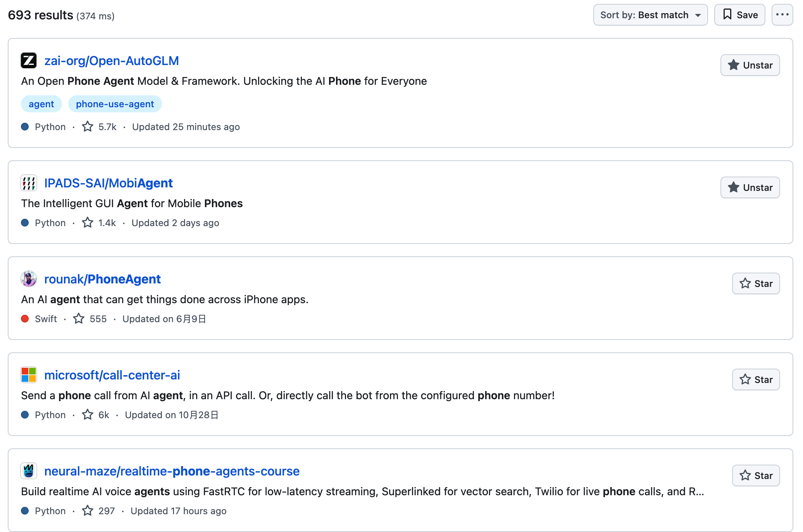
Task: Click stargazers icon showing 6k
Action: 88,415
